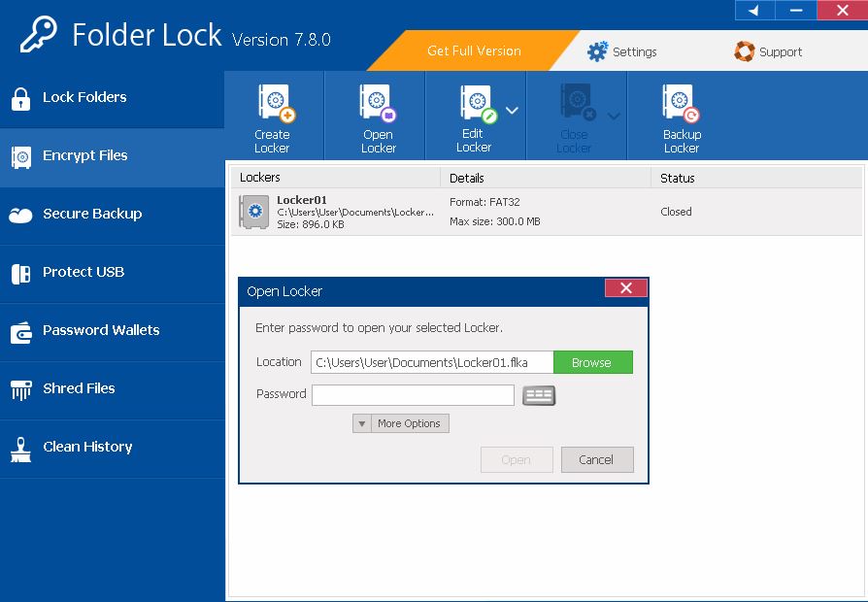
Task: Click the Open Locker toolbar icon
Action: [x=377, y=103]
